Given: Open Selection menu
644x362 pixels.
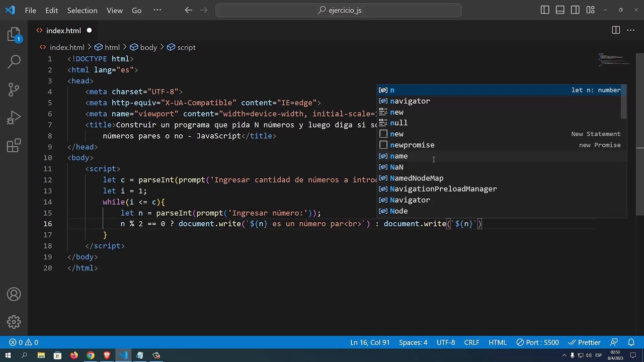Looking at the screenshot, I should (82, 10).
